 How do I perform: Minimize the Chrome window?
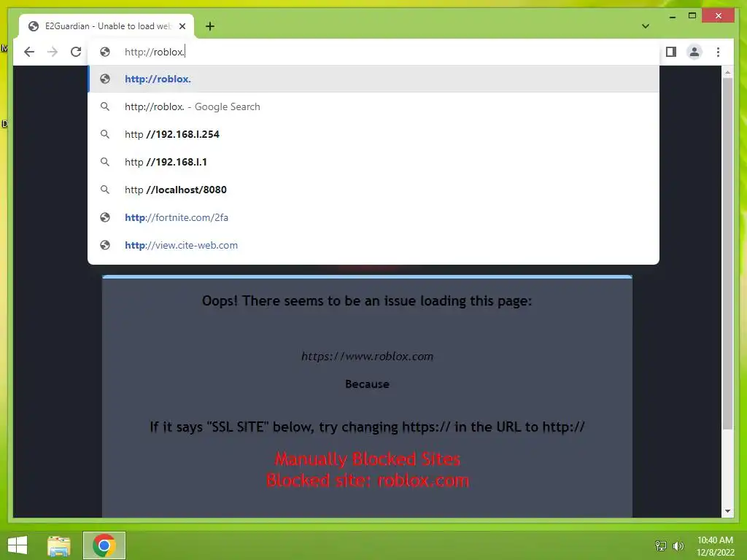tap(672, 16)
